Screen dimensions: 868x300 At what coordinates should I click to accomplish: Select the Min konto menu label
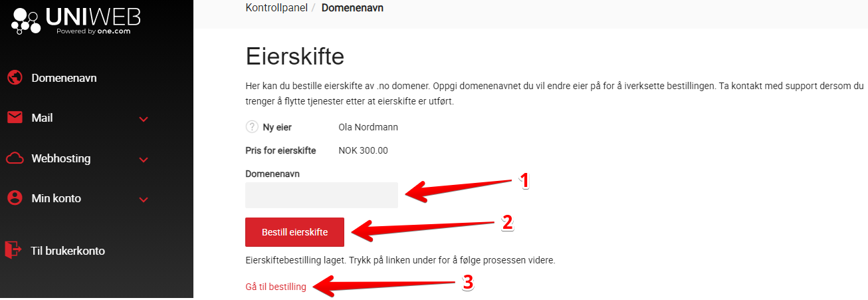coord(56,198)
